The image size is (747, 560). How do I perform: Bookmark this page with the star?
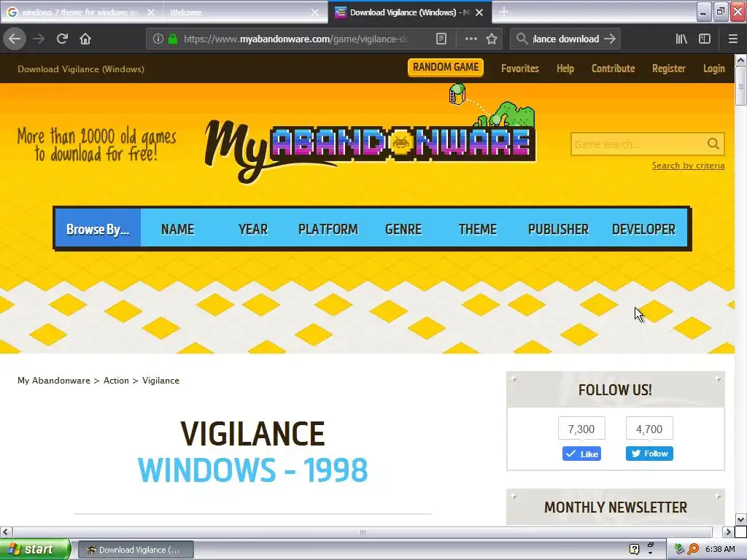click(492, 39)
